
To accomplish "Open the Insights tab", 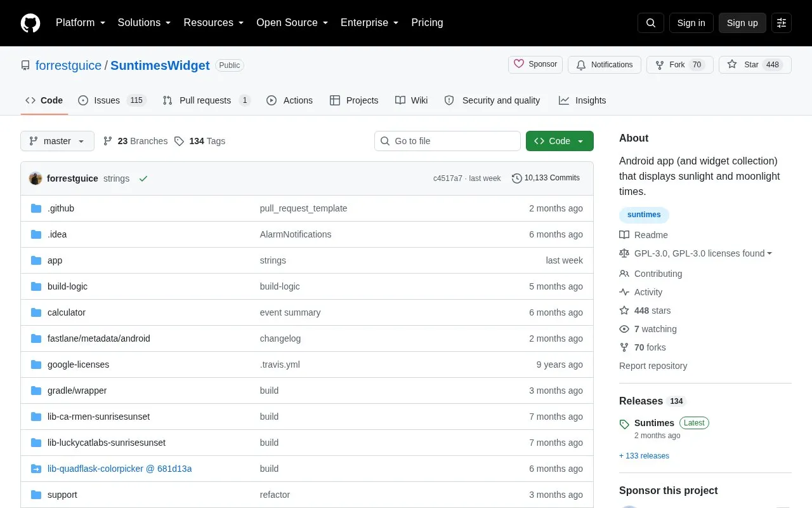I will pyautogui.click(x=582, y=100).
